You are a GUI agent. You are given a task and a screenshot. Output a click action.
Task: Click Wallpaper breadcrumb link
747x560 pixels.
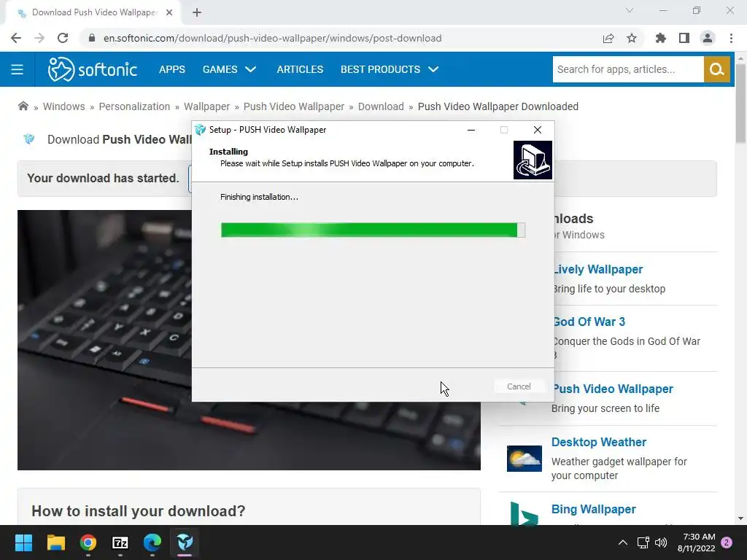[x=206, y=106]
